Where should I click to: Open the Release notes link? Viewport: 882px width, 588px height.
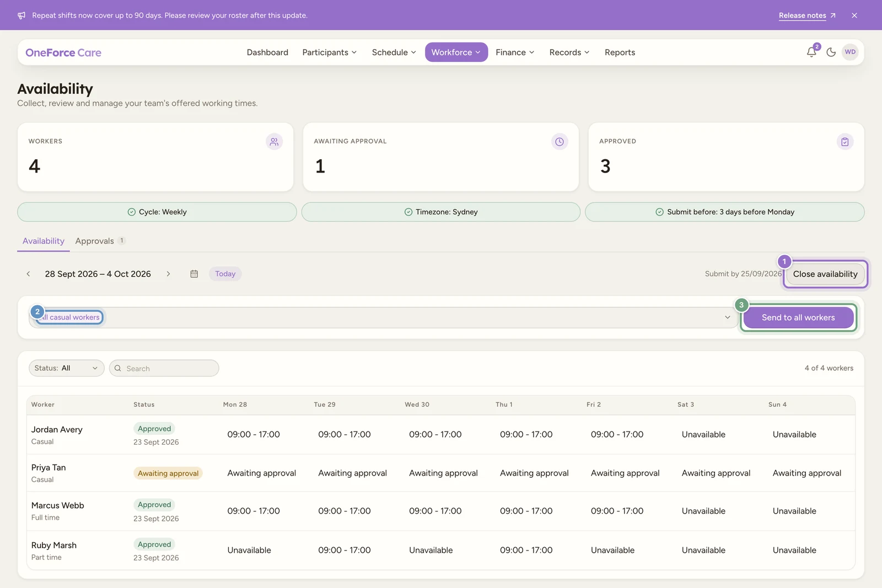tap(807, 15)
